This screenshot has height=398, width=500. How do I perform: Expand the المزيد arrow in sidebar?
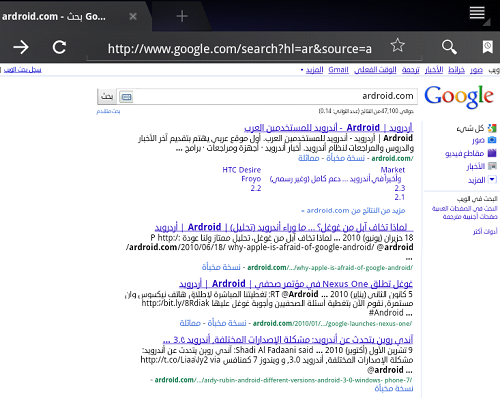click(x=492, y=179)
